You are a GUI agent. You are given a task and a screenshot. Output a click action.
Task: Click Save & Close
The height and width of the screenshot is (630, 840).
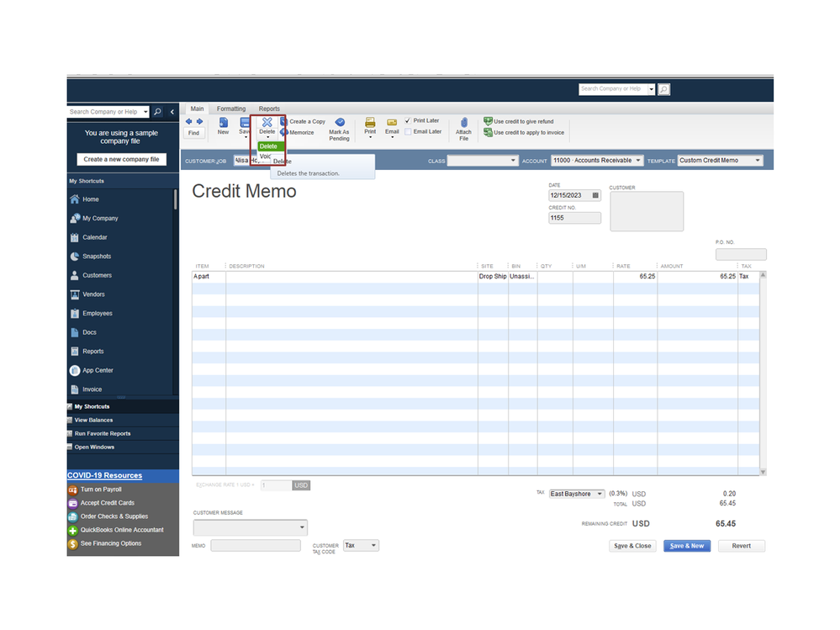click(x=632, y=546)
